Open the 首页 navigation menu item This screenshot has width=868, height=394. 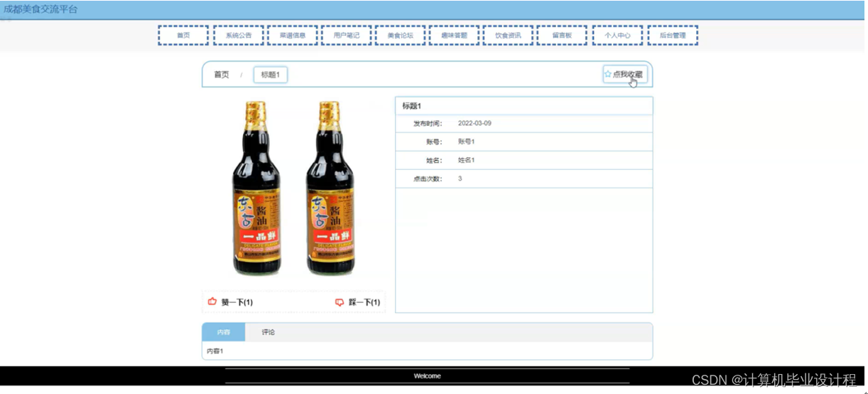tap(183, 36)
